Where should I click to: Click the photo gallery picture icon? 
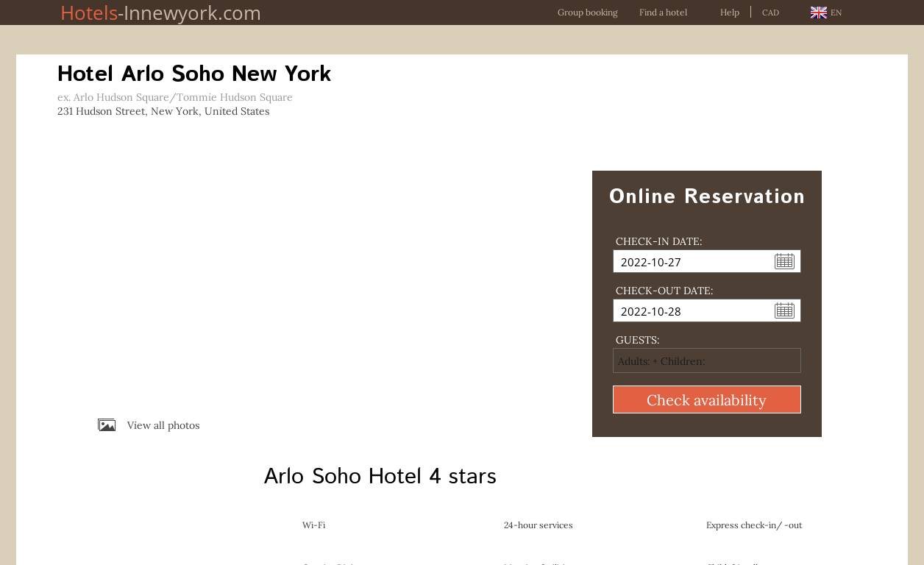(107, 425)
